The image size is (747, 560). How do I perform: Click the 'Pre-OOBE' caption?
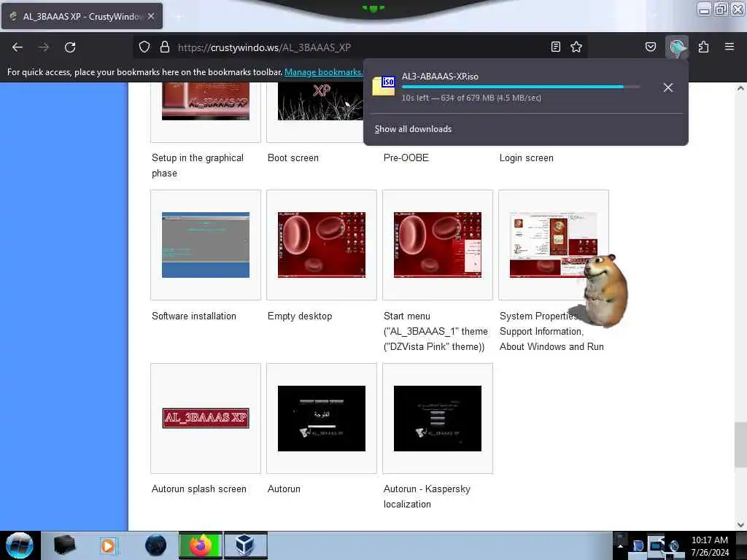(x=406, y=157)
